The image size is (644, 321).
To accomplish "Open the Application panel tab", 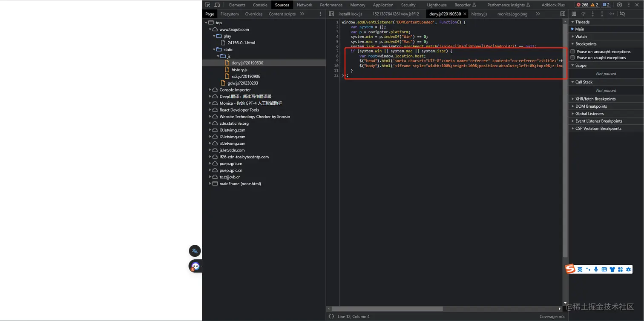I will point(383,5).
